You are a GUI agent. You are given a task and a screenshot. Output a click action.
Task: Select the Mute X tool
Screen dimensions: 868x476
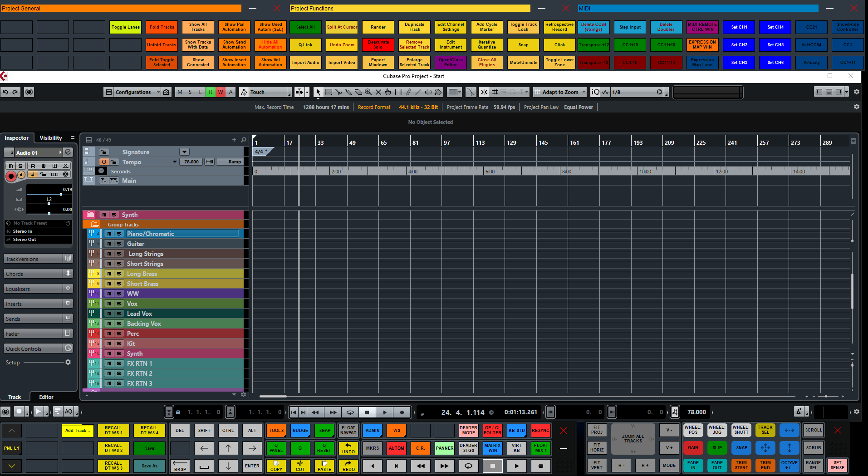click(x=378, y=92)
